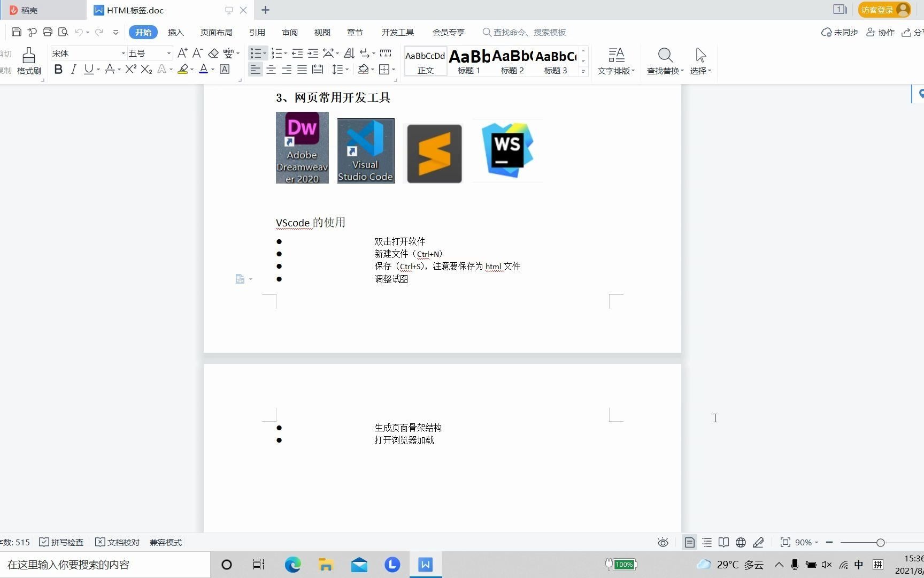The height and width of the screenshot is (578, 924).
Task: Switch to web layout view icon
Action: coord(741,542)
